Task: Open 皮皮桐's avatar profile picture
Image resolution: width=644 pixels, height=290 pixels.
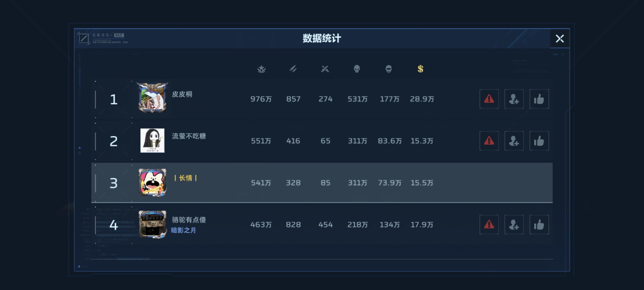Action: (x=152, y=98)
